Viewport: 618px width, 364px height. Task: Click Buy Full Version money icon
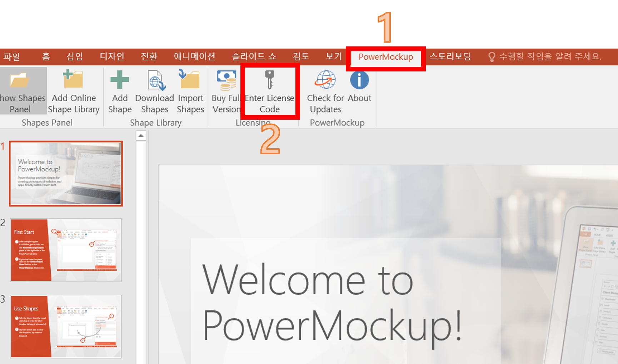(226, 80)
